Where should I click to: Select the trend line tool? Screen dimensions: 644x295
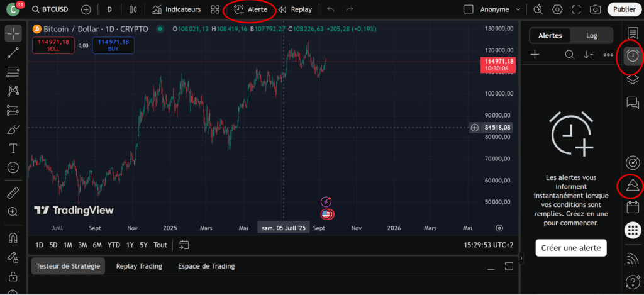(13, 53)
